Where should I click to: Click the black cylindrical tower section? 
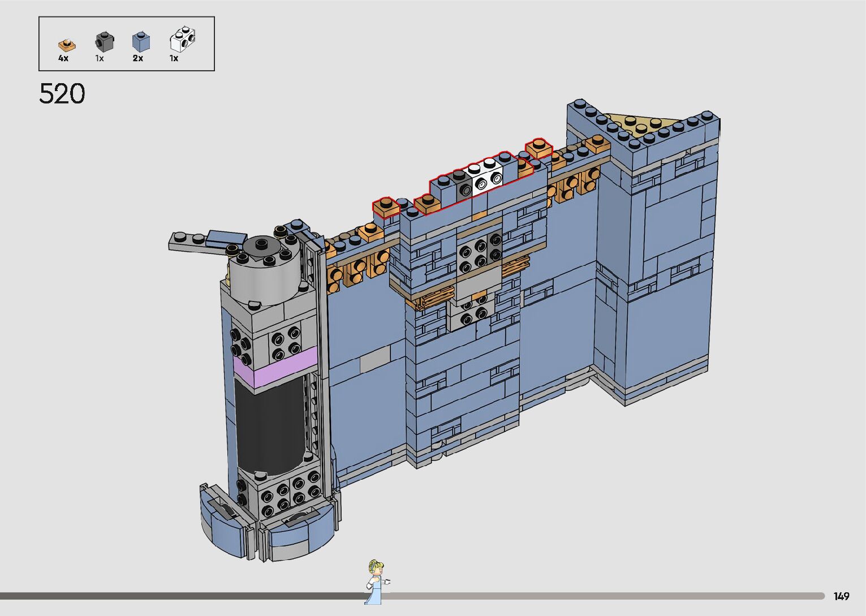coord(269,424)
